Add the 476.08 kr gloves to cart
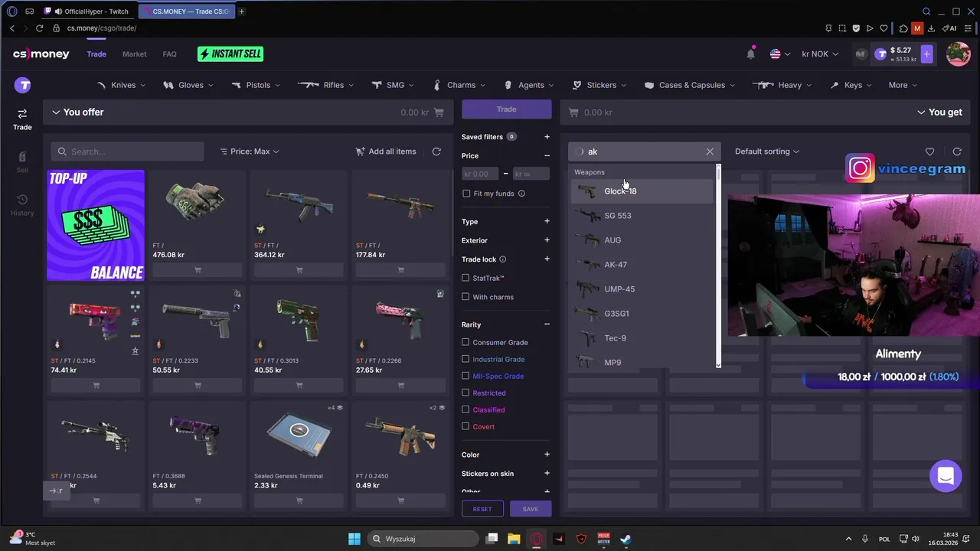Viewport: 980px width, 551px height. pos(198,270)
